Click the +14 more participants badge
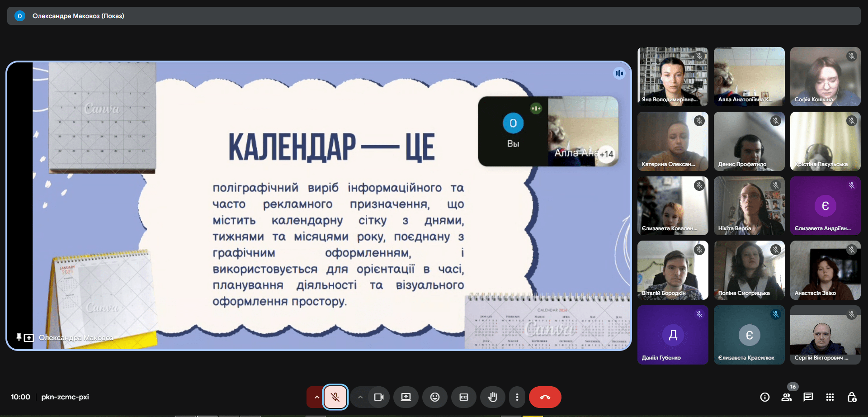868x417 pixels. point(606,154)
